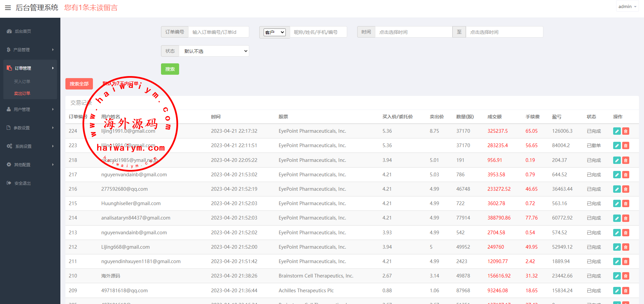Remove order 216 with the trash icon
Viewport: 644px width, 304px height.
pyautogui.click(x=626, y=189)
